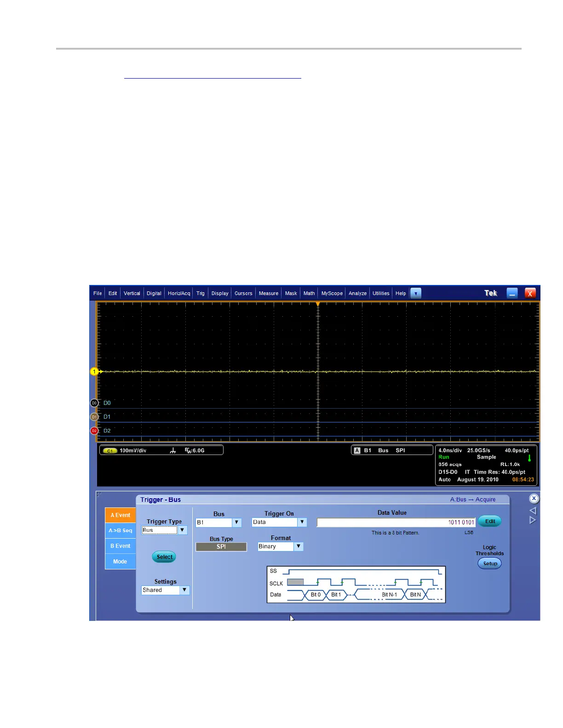The width and height of the screenshot is (563, 728).
Task: Open the Trig menu
Action: click(x=201, y=293)
